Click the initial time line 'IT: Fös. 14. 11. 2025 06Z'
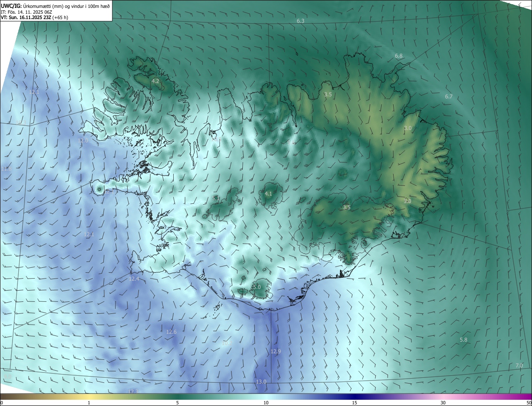 (x=27, y=12)
